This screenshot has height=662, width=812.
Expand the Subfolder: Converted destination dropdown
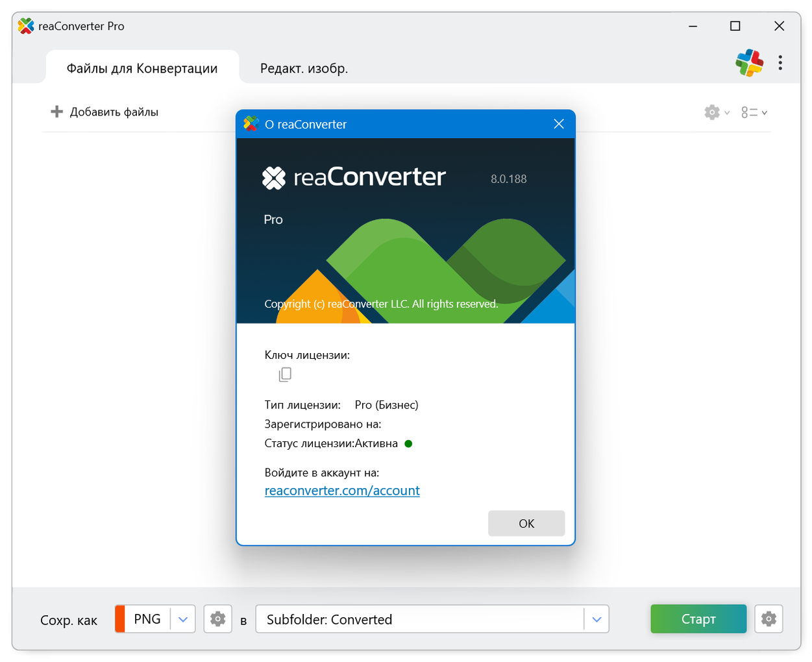(x=597, y=619)
